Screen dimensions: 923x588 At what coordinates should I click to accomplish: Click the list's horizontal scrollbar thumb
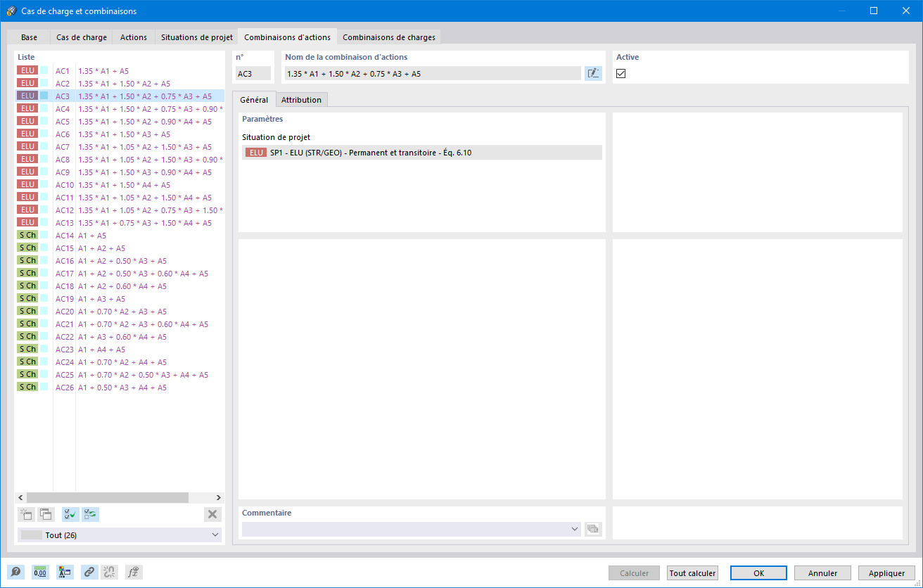[108, 497]
